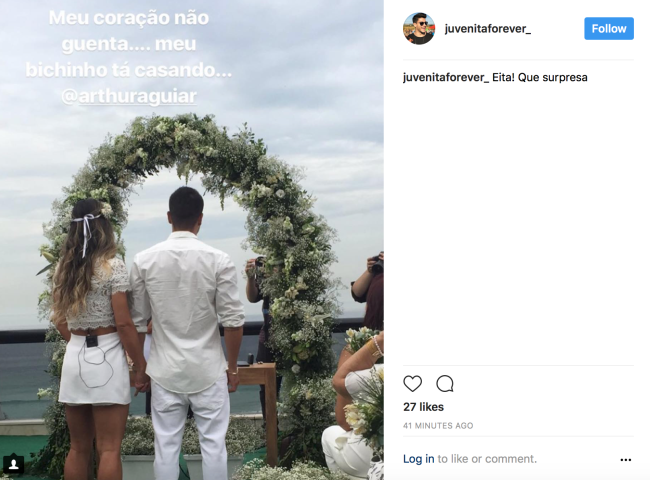Click overlay text 'Meu coração não guenta'
This screenshot has width=650, height=480.
click(129, 31)
